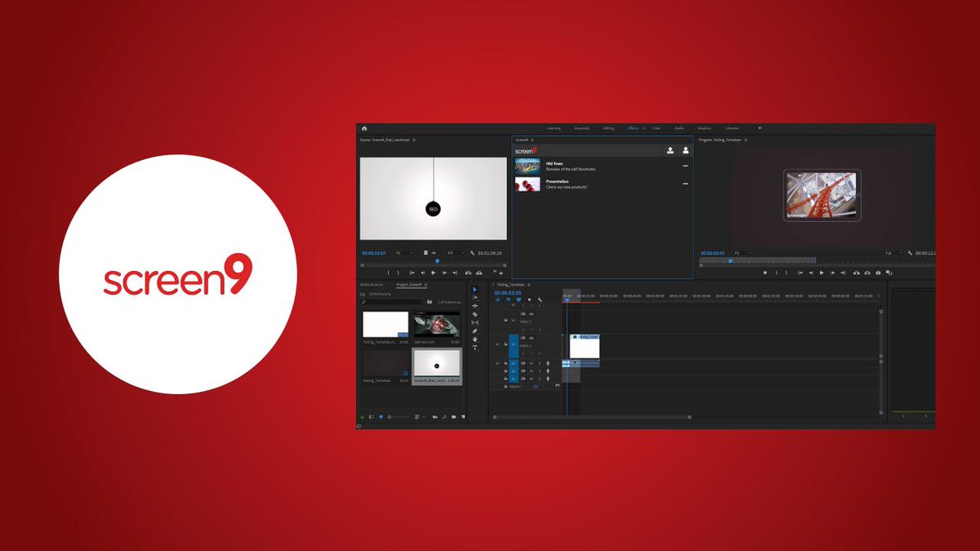Open the Program monitor panel menu

pyautogui.click(x=746, y=140)
